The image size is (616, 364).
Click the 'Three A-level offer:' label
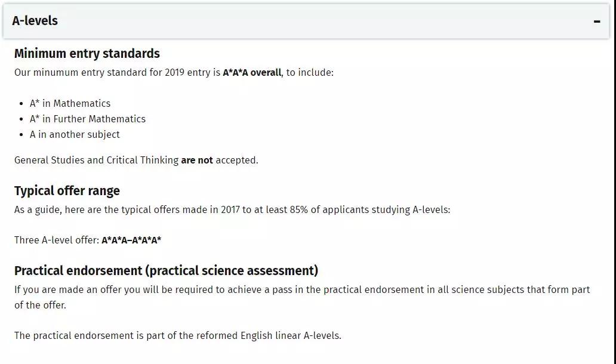coord(57,240)
